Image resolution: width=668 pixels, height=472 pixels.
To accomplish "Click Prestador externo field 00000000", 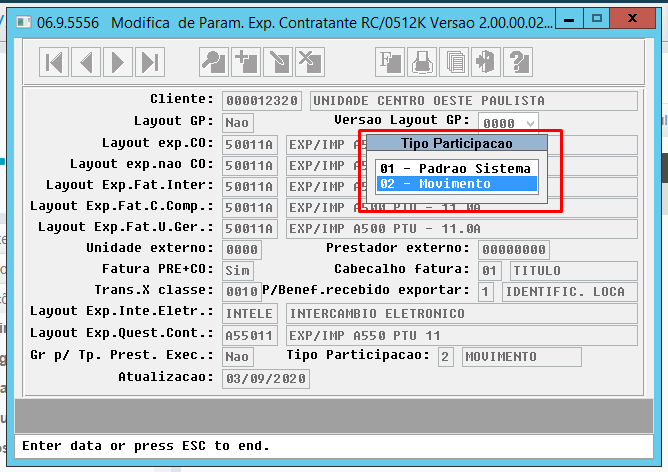I will pyautogui.click(x=514, y=250).
